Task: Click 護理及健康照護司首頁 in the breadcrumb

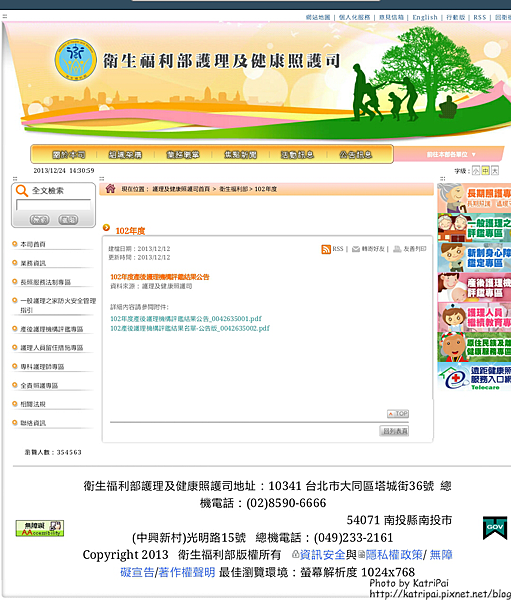Action: (181, 189)
